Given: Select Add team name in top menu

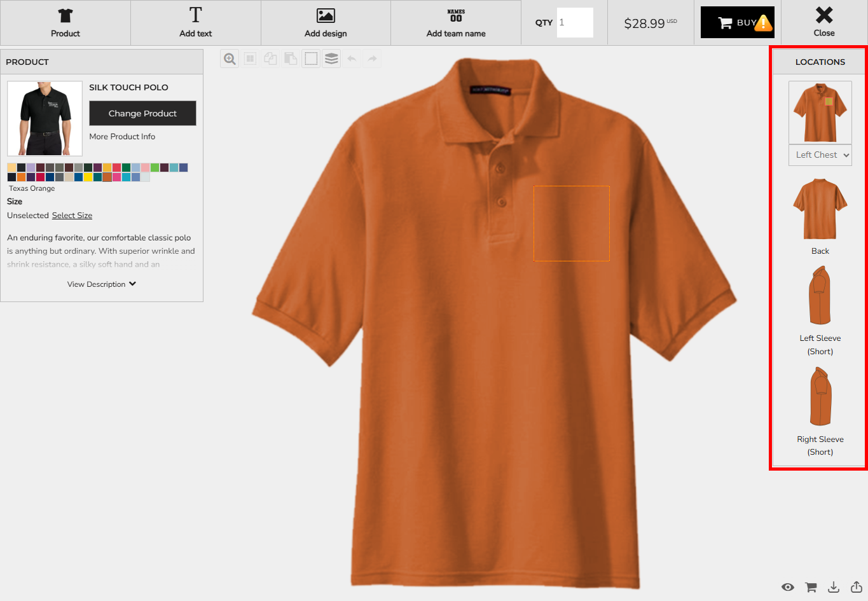Looking at the screenshot, I should click(x=456, y=23).
